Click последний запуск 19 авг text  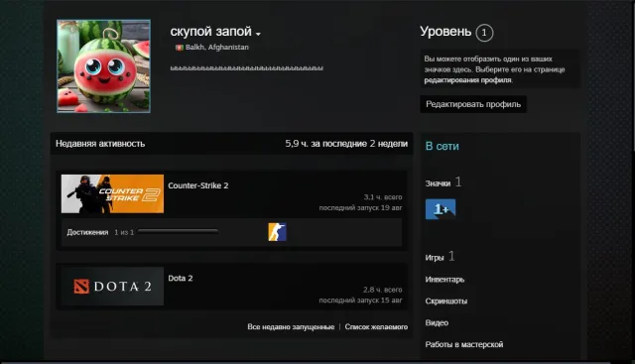(360, 207)
